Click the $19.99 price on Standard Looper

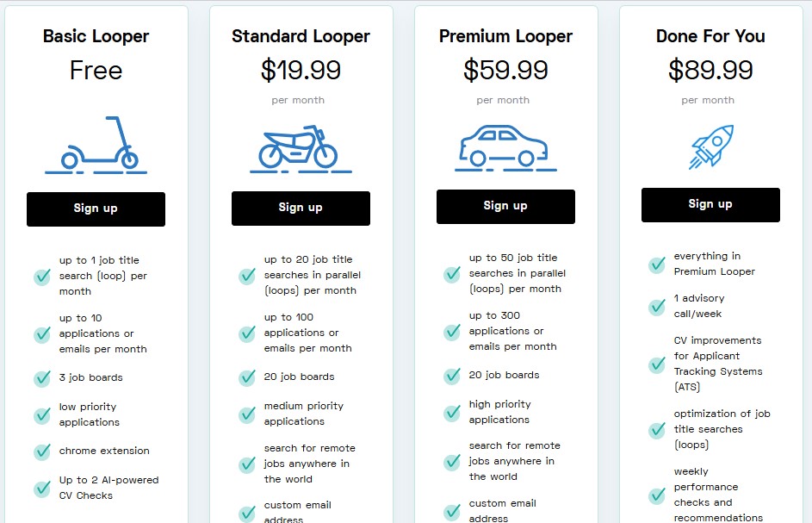click(x=300, y=70)
